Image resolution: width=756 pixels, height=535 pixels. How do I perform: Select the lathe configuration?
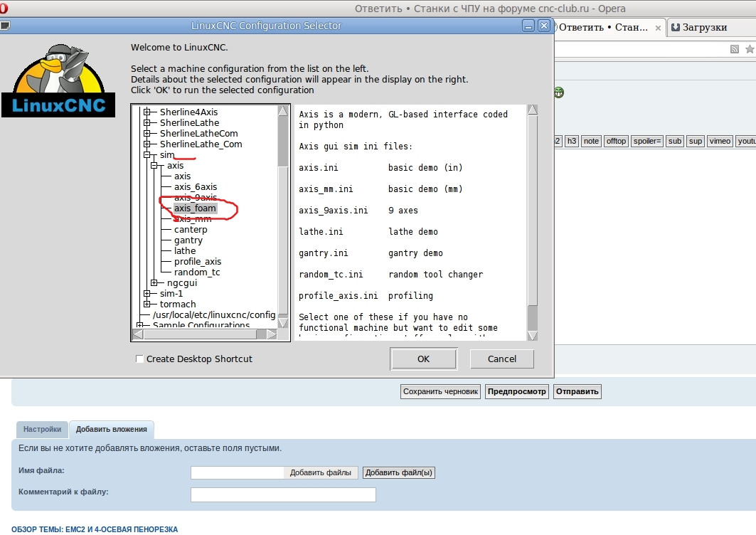click(185, 251)
